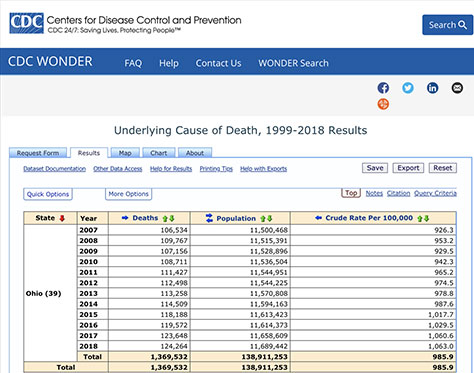Jump to Citation link
Screen dimensions: 474x373
pyautogui.click(x=398, y=193)
